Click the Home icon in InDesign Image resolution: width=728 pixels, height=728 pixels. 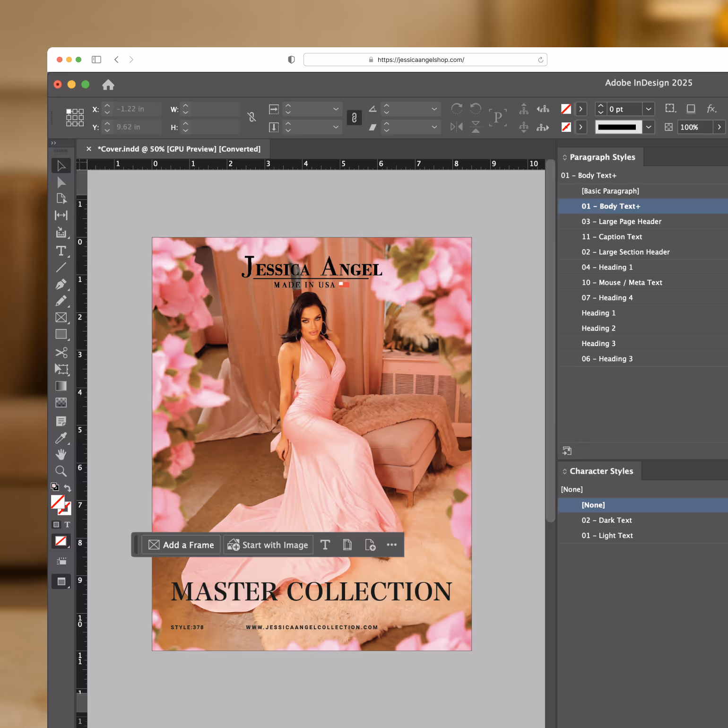(108, 85)
